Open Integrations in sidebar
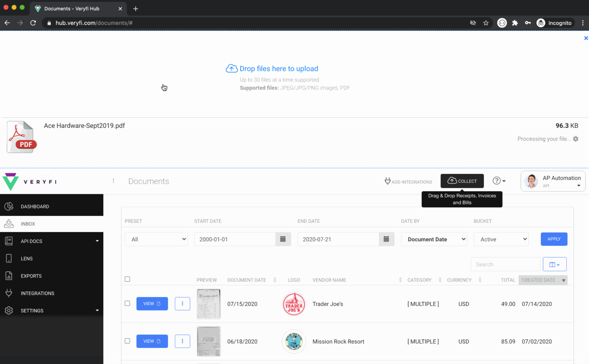This screenshot has width=589, height=364. coord(52,293)
